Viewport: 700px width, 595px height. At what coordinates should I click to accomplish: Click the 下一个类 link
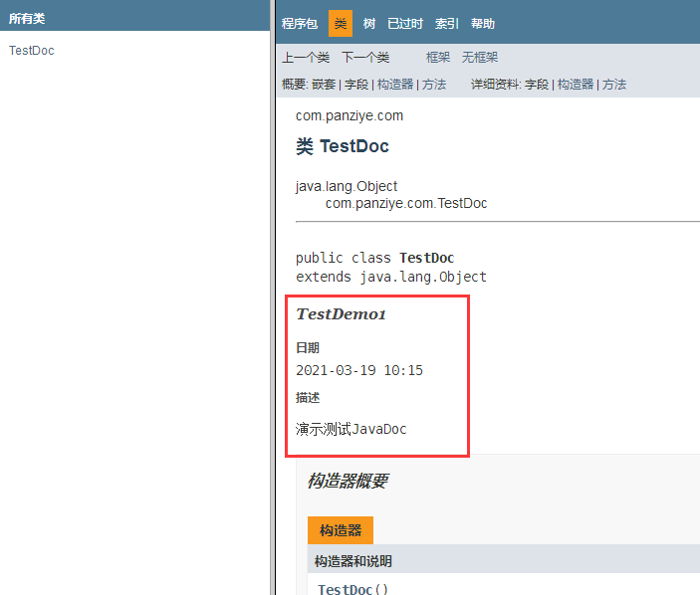[x=365, y=57]
